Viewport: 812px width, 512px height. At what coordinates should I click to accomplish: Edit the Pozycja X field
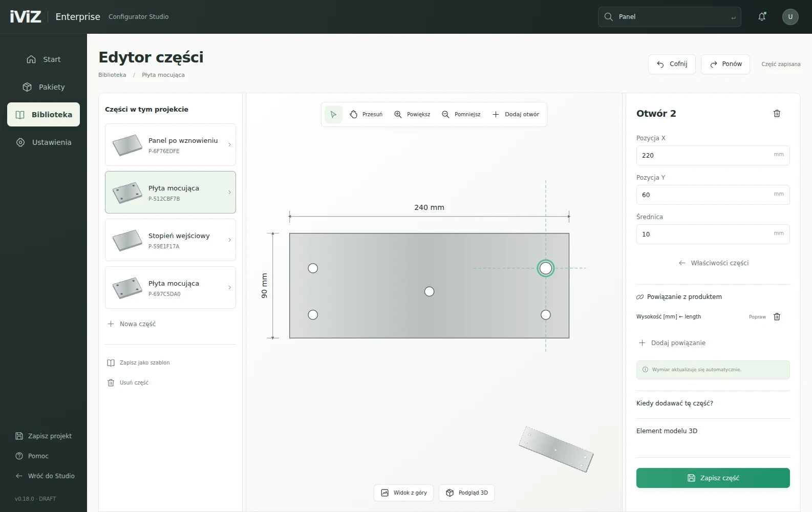[x=713, y=155]
